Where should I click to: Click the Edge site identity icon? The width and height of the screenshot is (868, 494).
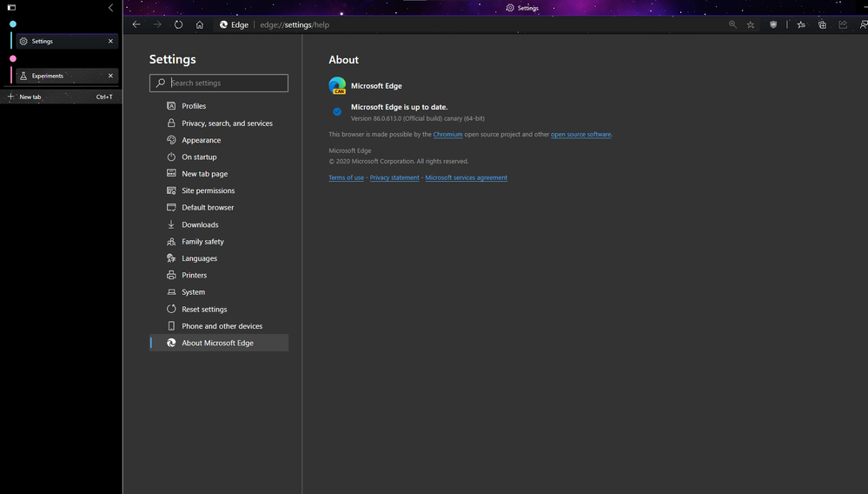coord(223,24)
